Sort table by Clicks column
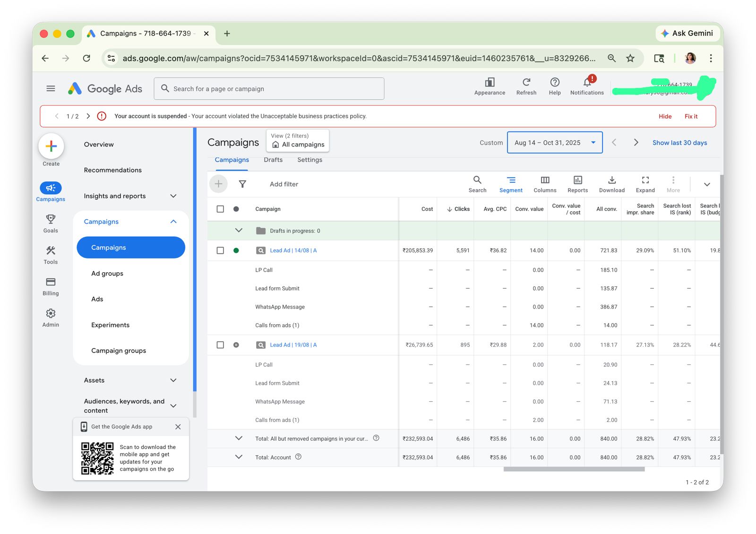 pos(458,209)
